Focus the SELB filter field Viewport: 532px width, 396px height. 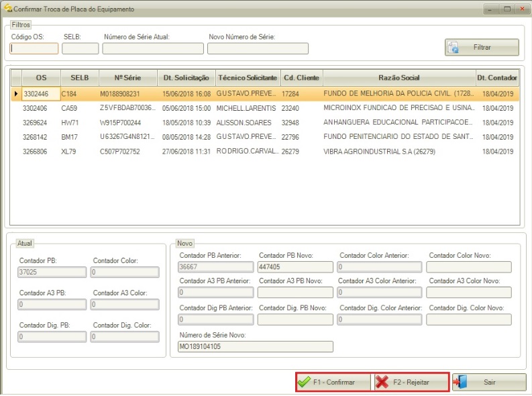coord(80,48)
